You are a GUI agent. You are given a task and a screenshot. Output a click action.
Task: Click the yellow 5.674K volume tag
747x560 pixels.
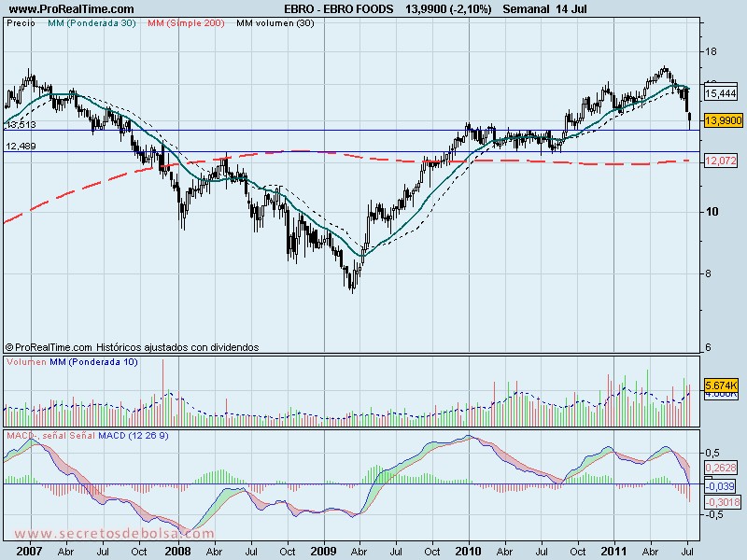click(721, 385)
